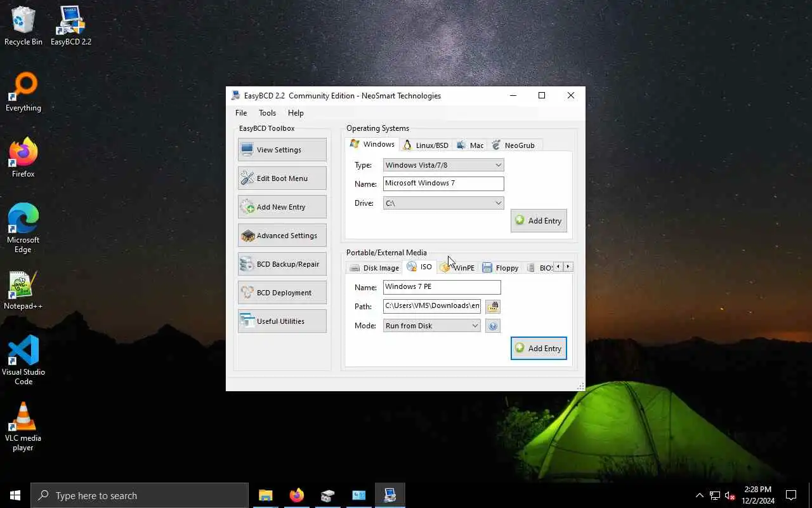Open File Explorer from taskbar
This screenshot has width=812, height=508.
tap(266, 495)
